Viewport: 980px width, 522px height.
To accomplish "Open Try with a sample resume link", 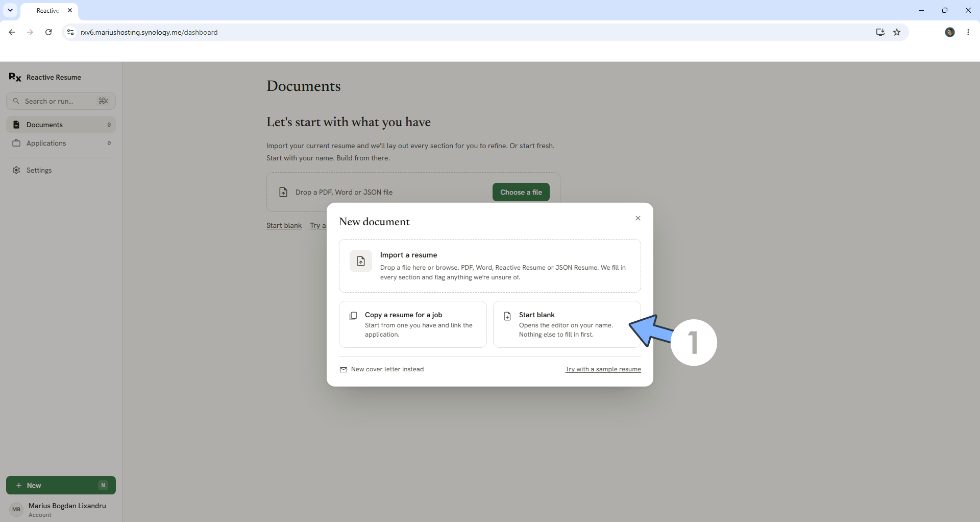I will tap(603, 369).
